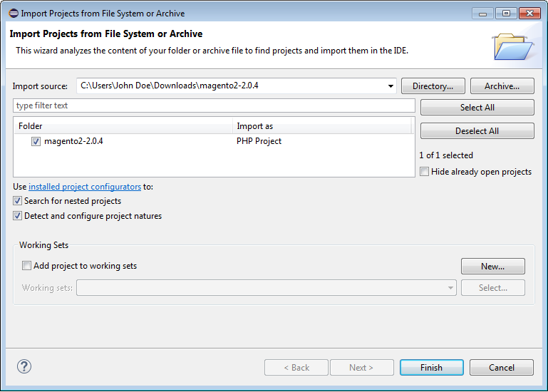
Task: Cancel the import wizard
Action: point(502,368)
